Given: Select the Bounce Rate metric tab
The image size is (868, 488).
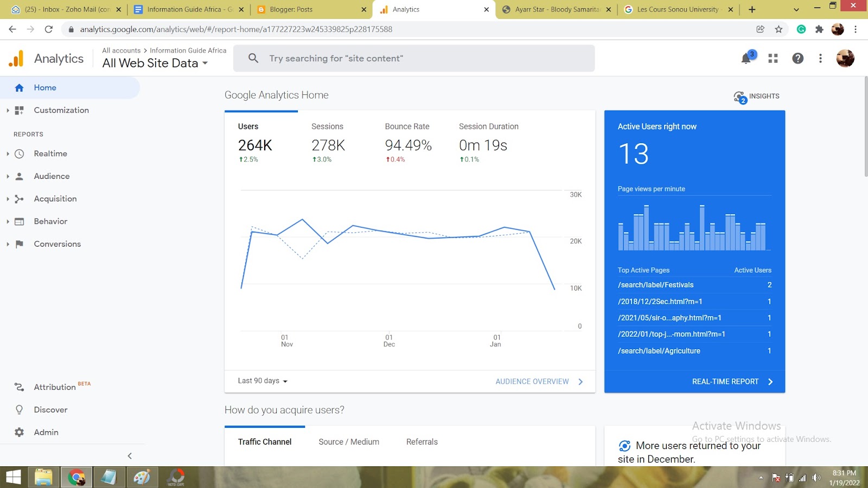Looking at the screenshot, I should click(408, 143).
